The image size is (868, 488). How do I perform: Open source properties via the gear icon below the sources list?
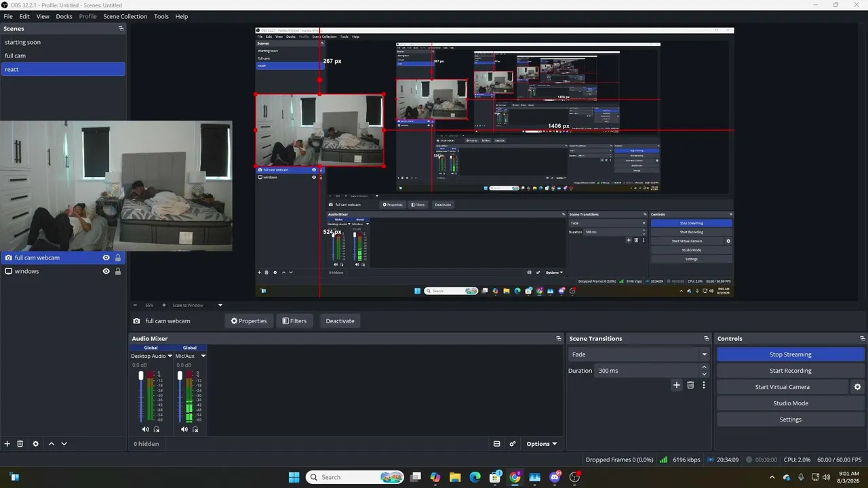[36, 444]
